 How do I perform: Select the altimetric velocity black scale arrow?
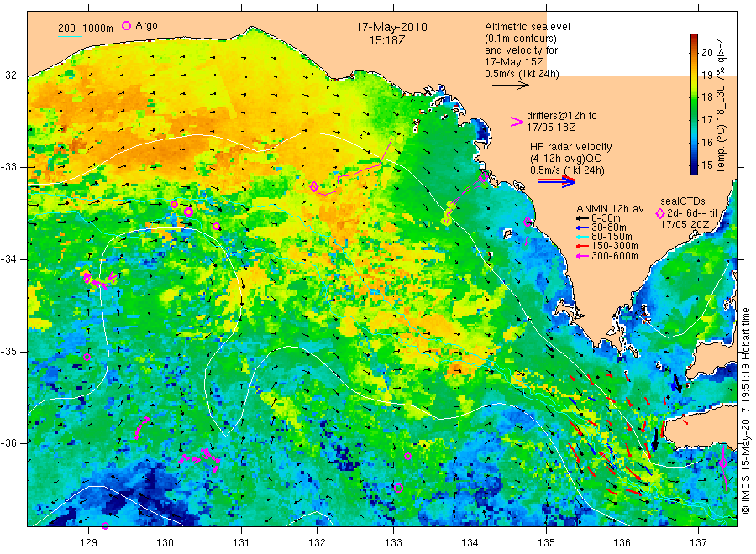[x=510, y=86]
